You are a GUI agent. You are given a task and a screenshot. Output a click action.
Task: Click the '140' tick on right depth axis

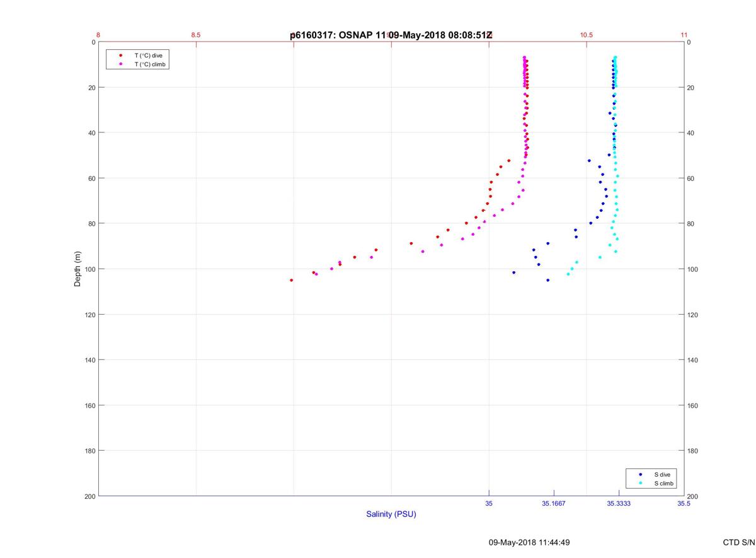693,360
